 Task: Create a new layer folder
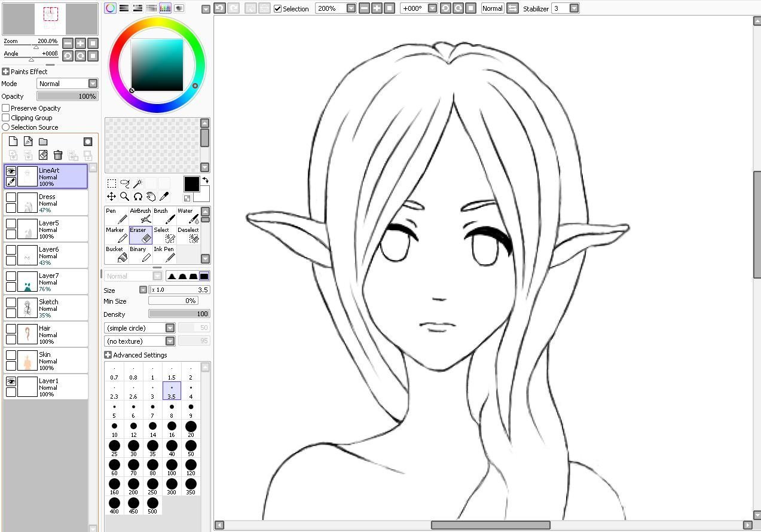(x=43, y=142)
